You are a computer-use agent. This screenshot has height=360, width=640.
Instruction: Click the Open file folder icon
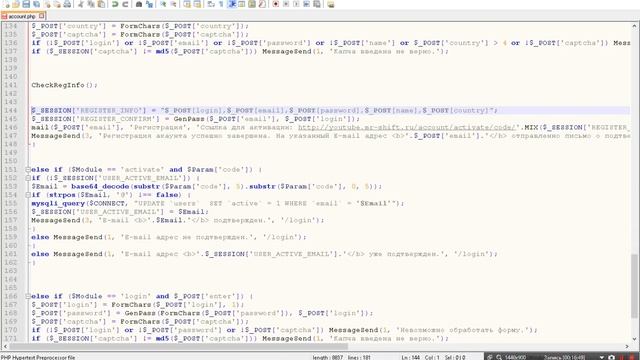[x=16, y=4]
